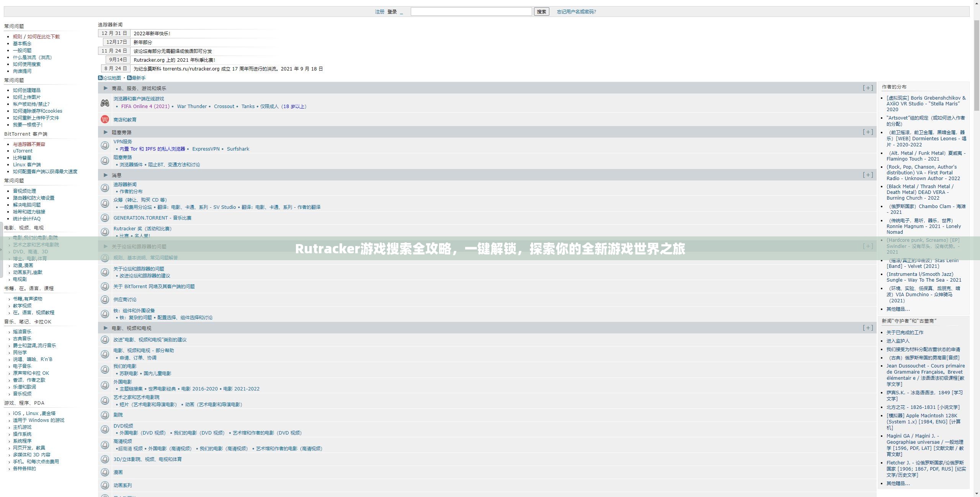Toggle the [+] on 电影、视频和电视 category
The width and height of the screenshot is (980, 497).
click(867, 328)
